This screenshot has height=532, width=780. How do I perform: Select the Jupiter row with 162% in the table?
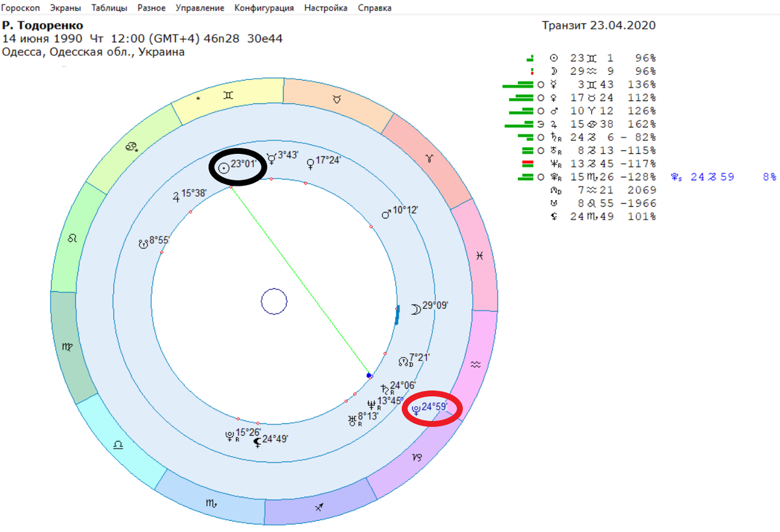click(x=580, y=124)
